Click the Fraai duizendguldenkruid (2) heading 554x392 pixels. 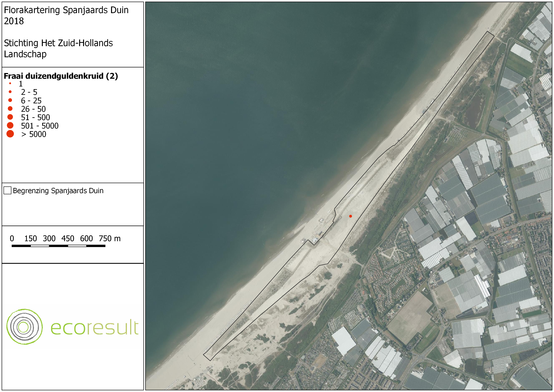[61, 76]
